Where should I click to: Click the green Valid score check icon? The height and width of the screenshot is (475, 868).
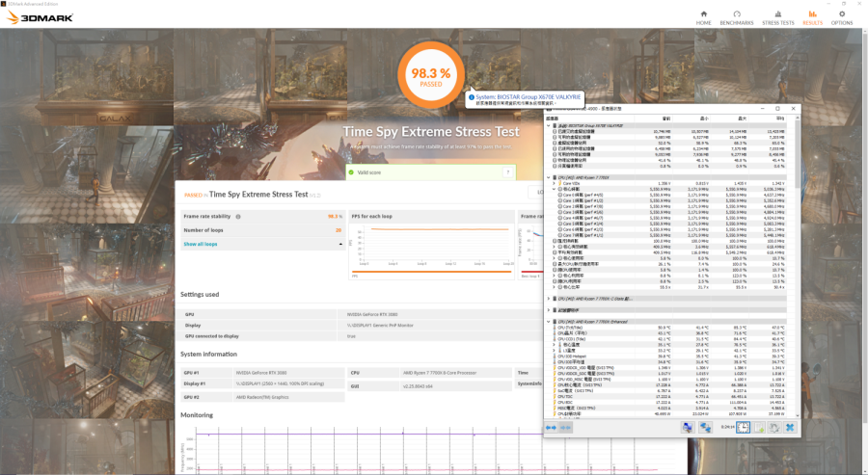[351, 172]
